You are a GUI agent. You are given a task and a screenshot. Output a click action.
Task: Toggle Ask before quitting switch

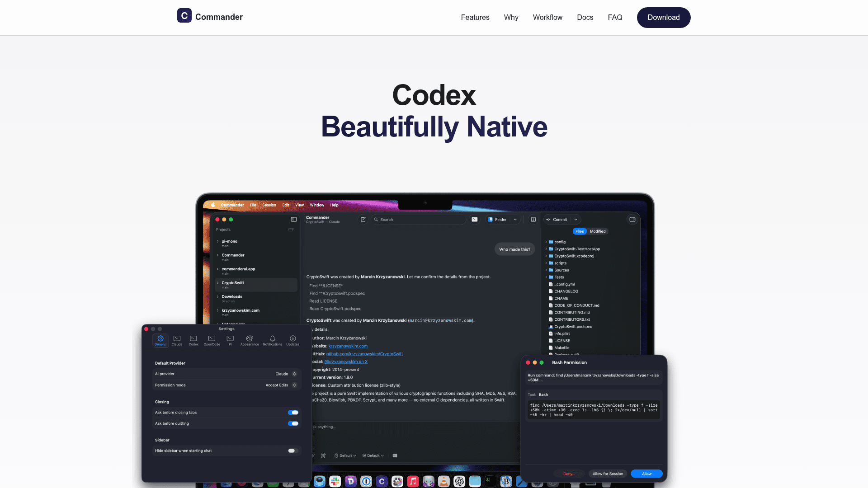tap(293, 423)
